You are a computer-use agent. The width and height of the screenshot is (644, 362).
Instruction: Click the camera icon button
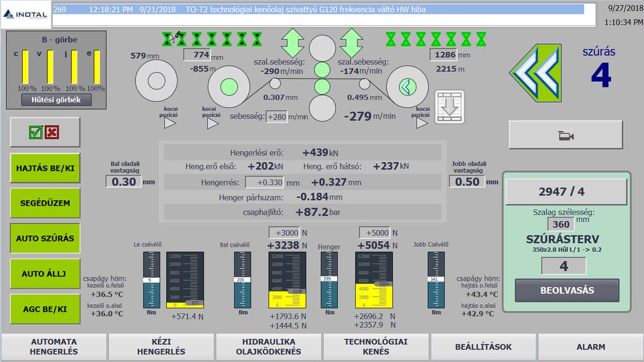565,135
